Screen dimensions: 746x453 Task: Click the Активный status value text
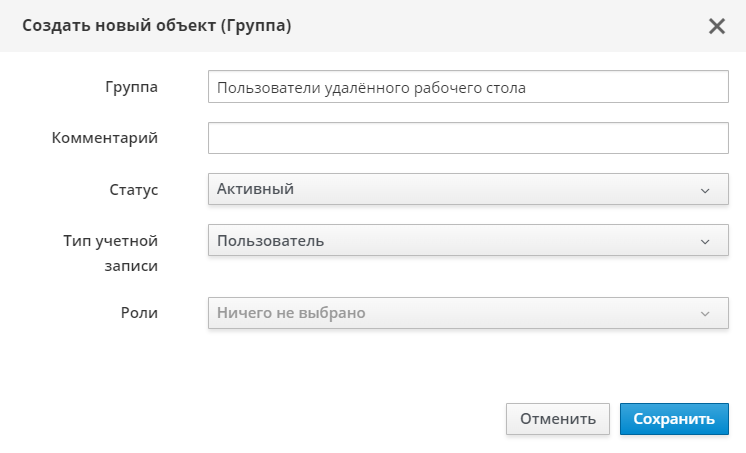tap(255, 189)
